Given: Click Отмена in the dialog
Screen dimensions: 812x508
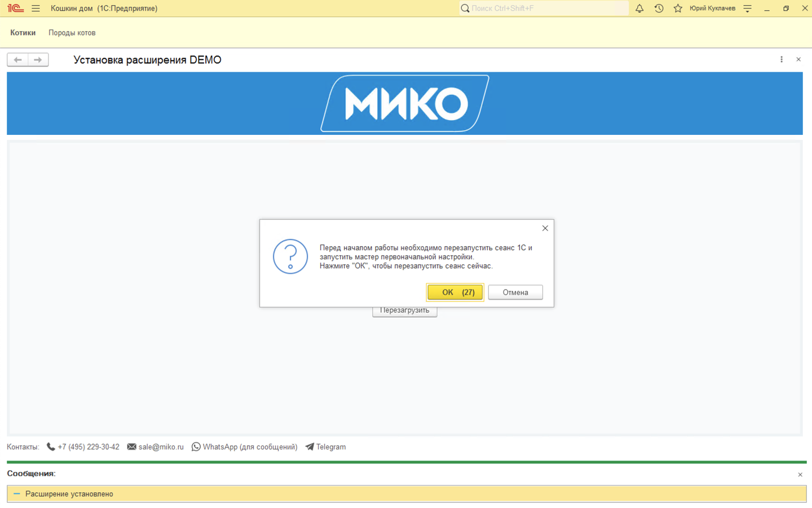Looking at the screenshot, I should [515, 292].
